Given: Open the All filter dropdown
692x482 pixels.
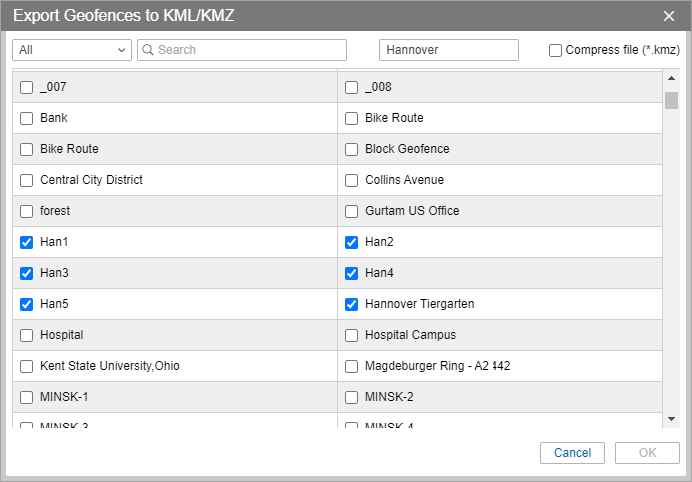Looking at the screenshot, I should click(x=72, y=50).
